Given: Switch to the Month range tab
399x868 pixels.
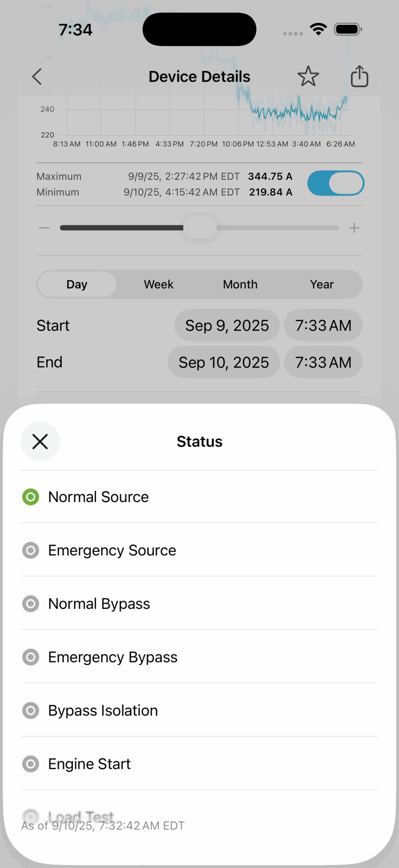Looking at the screenshot, I should point(240,284).
